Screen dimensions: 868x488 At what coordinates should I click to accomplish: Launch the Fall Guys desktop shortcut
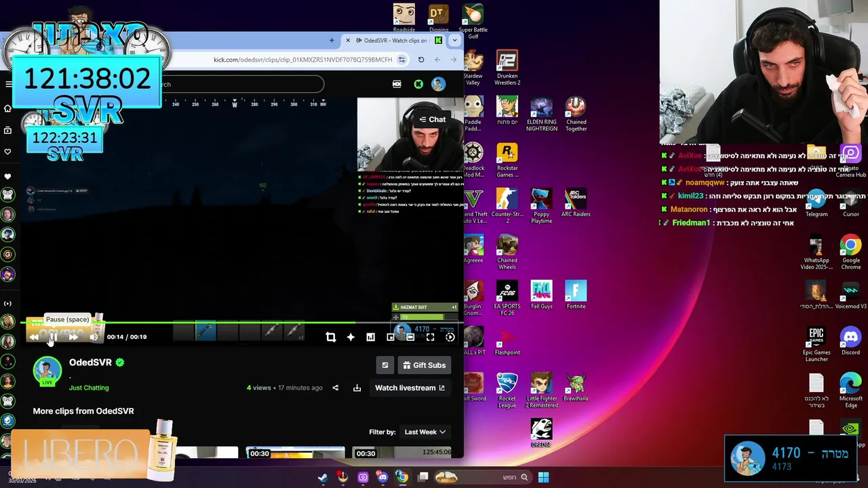541,296
